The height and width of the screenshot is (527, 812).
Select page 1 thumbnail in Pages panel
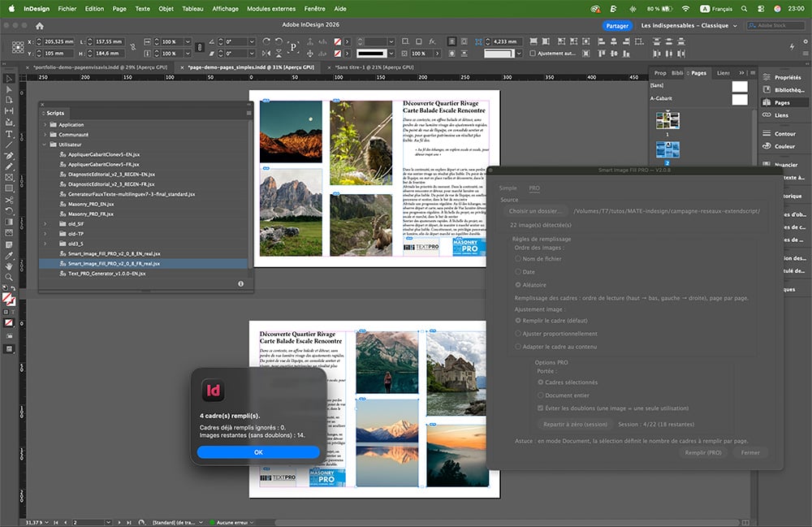tap(667, 121)
